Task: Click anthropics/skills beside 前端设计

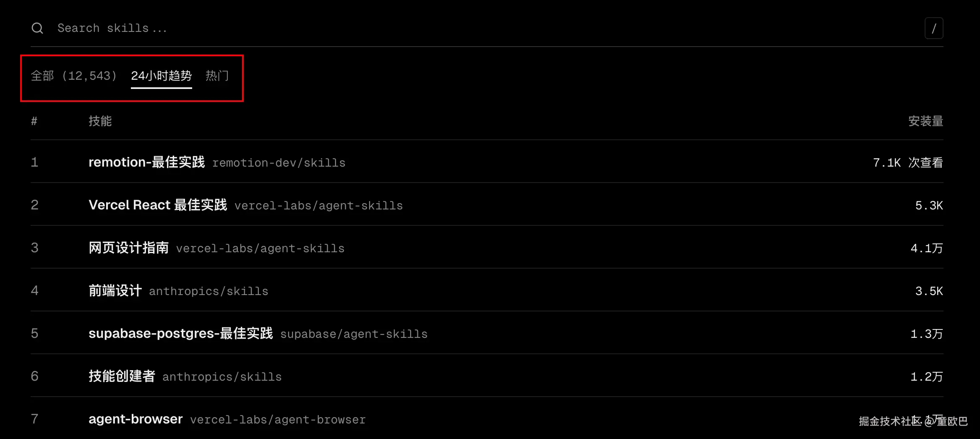Action: point(209,291)
